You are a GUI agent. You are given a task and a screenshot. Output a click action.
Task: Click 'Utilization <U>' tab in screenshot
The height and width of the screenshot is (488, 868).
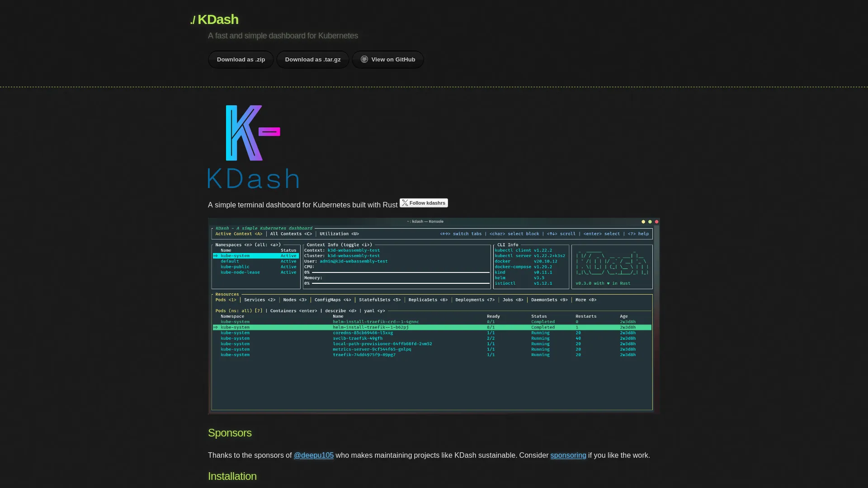tap(339, 234)
